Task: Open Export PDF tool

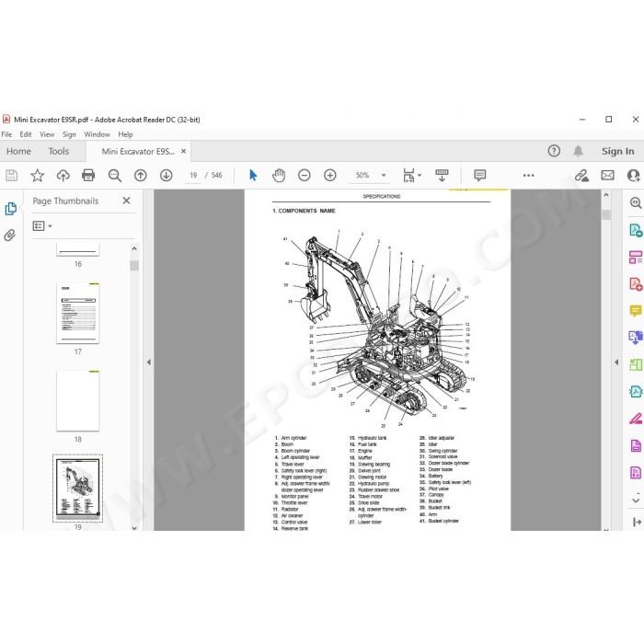Action: 636,230
